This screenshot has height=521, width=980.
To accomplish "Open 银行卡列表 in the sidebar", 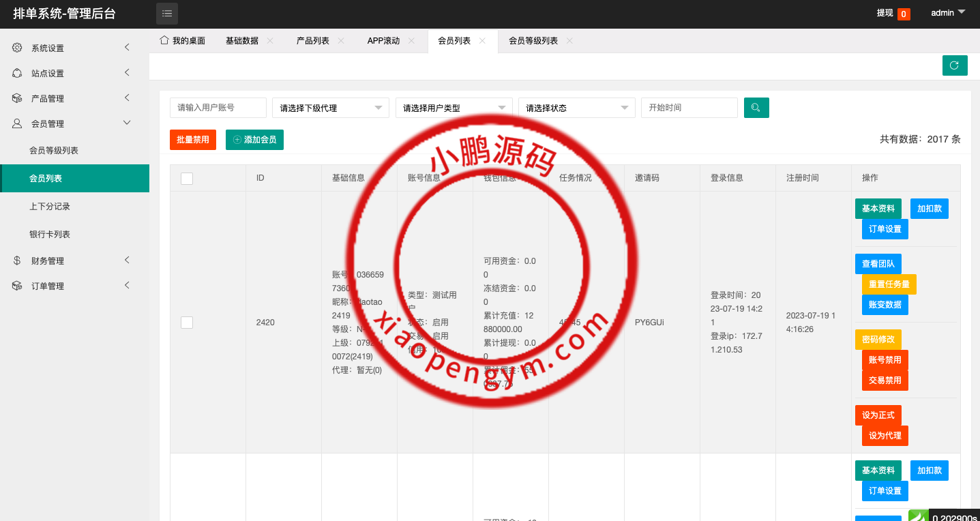I will coord(50,234).
